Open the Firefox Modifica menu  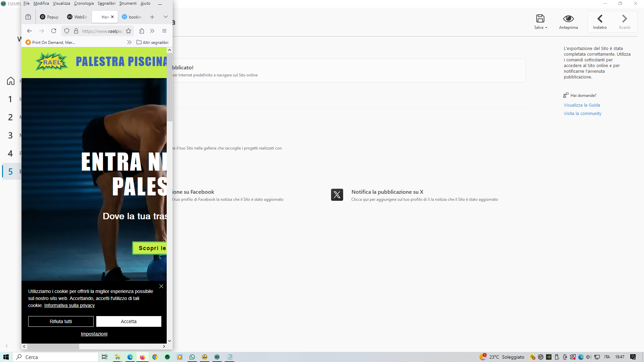click(41, 3)
